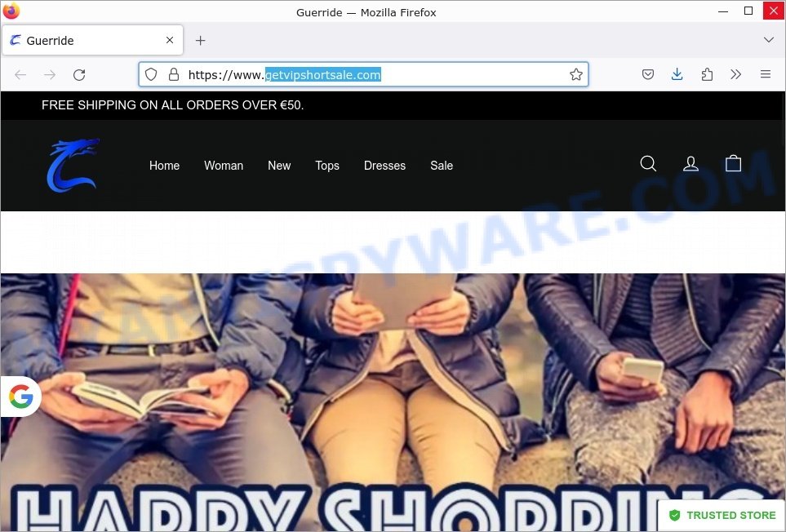This screenshot has height=532, width=786.
Task: Open a new browser tab
Action: 201,41
